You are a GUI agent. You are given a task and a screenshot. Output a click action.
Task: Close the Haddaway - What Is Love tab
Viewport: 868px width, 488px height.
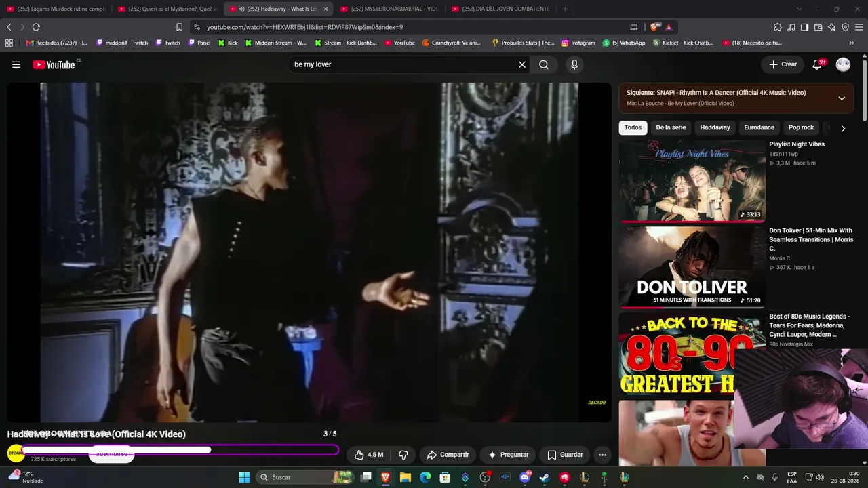click(325, 9)
